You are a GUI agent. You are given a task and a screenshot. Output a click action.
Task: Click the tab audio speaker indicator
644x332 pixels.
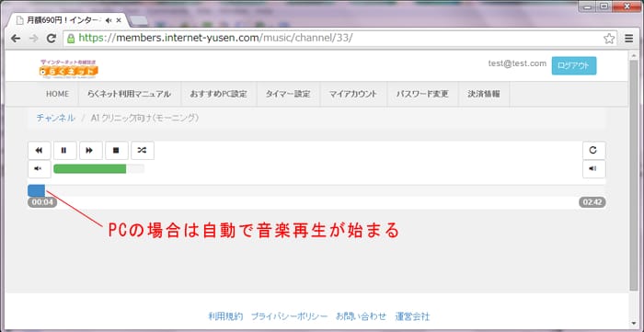pyautogui.click(x=109, y=20)
